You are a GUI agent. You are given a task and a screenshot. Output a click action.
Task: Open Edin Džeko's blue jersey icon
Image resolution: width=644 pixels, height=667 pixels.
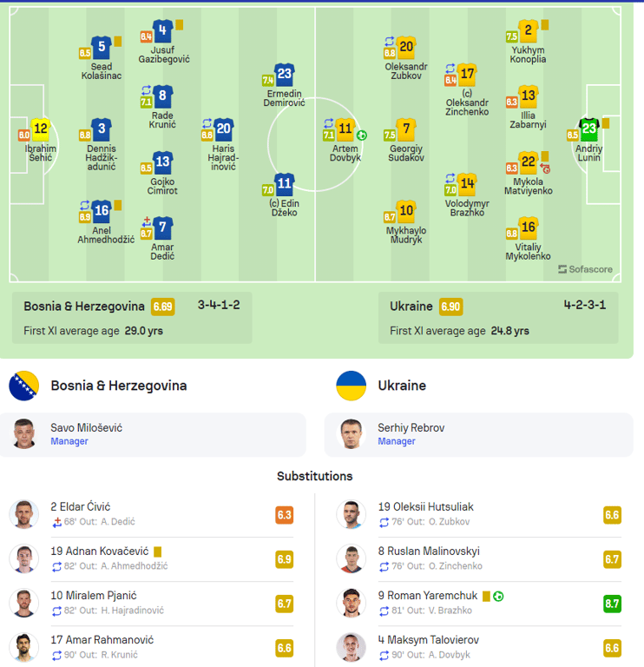pos(285,184)
